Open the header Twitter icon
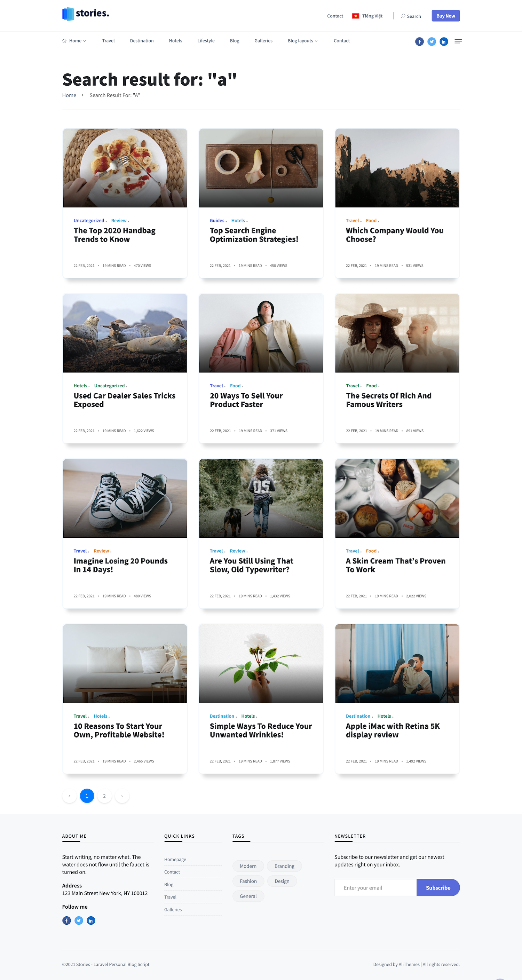 point(432,41)
